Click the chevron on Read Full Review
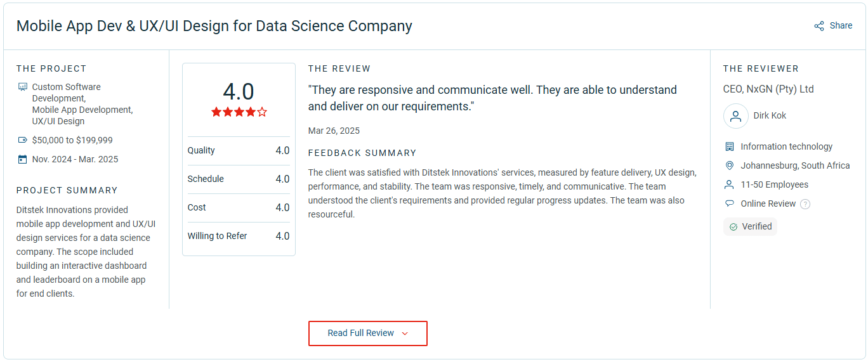This screenshot has height=362, width=868. pyautogui.click(x=405, y=333)
